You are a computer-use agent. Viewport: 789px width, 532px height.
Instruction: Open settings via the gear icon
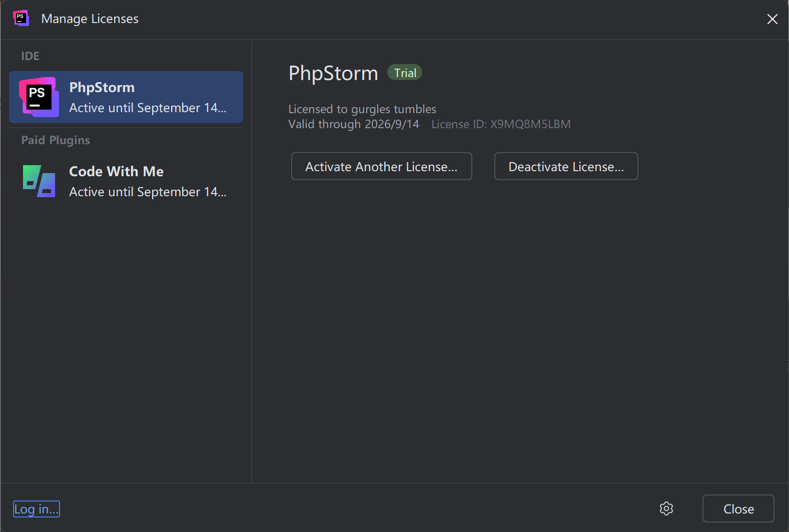tap(666, 508)
